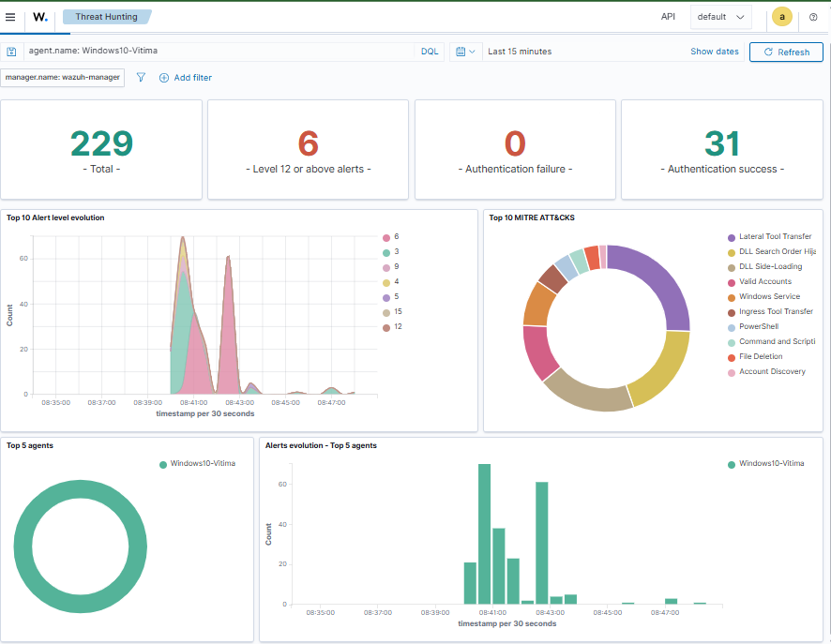Toggle Valid Accounts legend item
831x644 pixels.
coord(760,282)
